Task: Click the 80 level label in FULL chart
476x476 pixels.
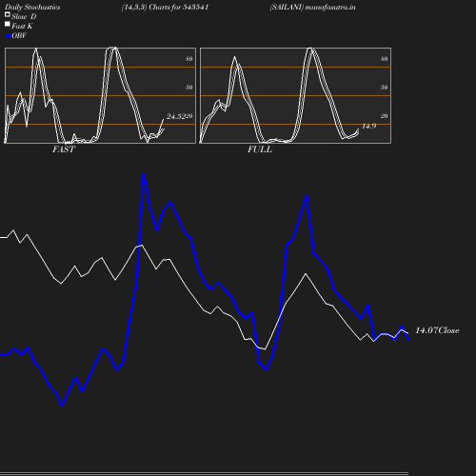Action: point(385,59)
